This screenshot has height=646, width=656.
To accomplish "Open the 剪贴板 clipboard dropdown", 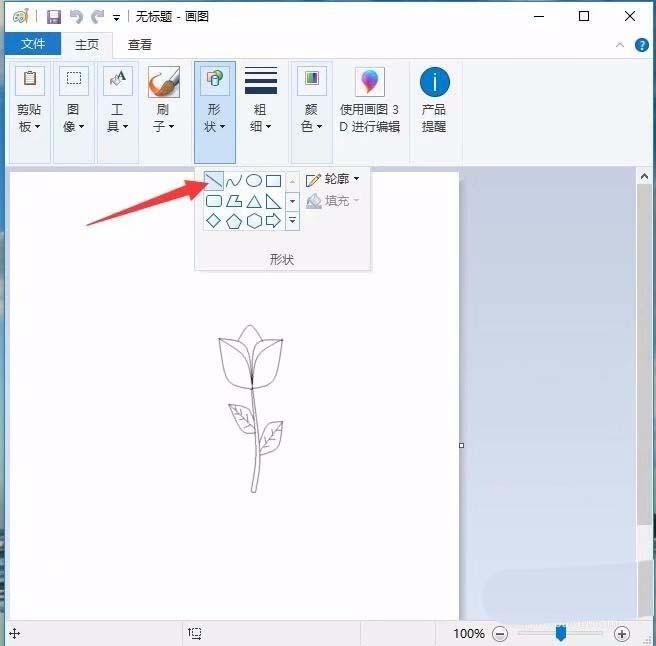I will [30, 112].
